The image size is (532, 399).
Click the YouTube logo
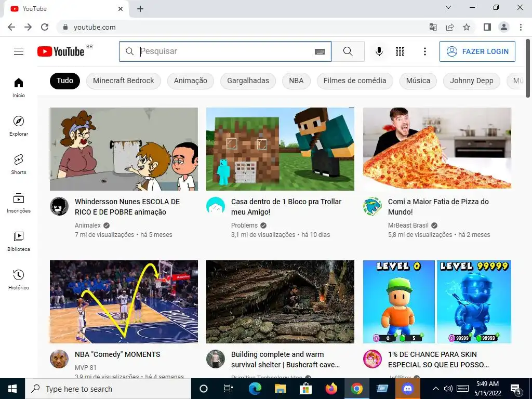[61, 51]
